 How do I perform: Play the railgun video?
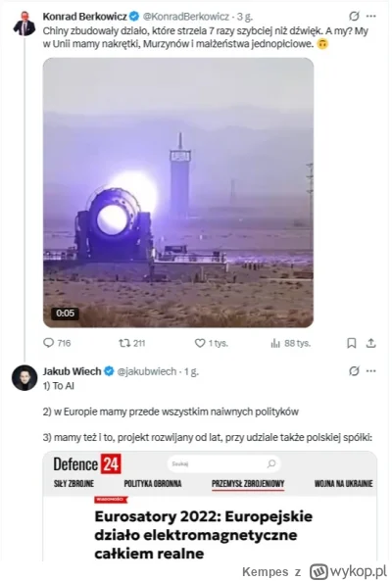coord(178,193)
